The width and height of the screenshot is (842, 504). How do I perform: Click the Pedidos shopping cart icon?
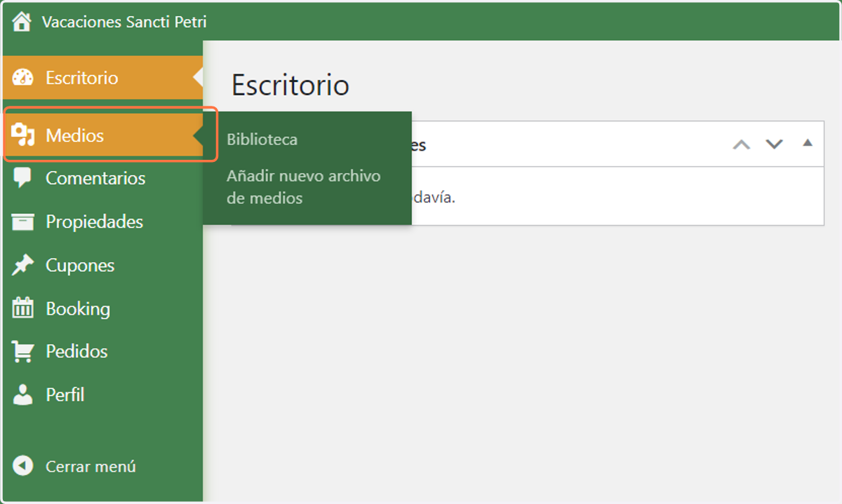point(23,351)
